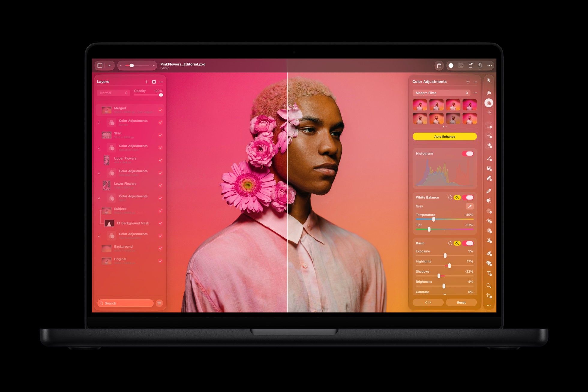Select the Style paint tool
The width and height of the screenshot is (588, 392).
[x=489, y=93]
